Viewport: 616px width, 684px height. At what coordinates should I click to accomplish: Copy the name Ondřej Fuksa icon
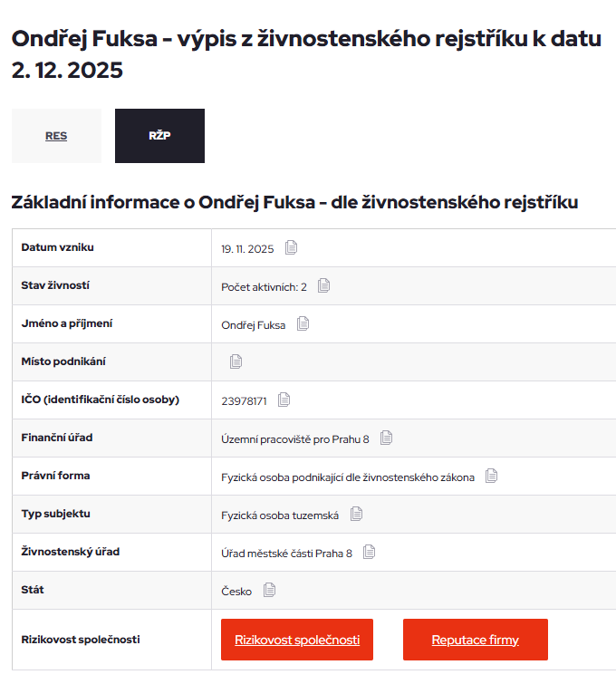[303, 323]
